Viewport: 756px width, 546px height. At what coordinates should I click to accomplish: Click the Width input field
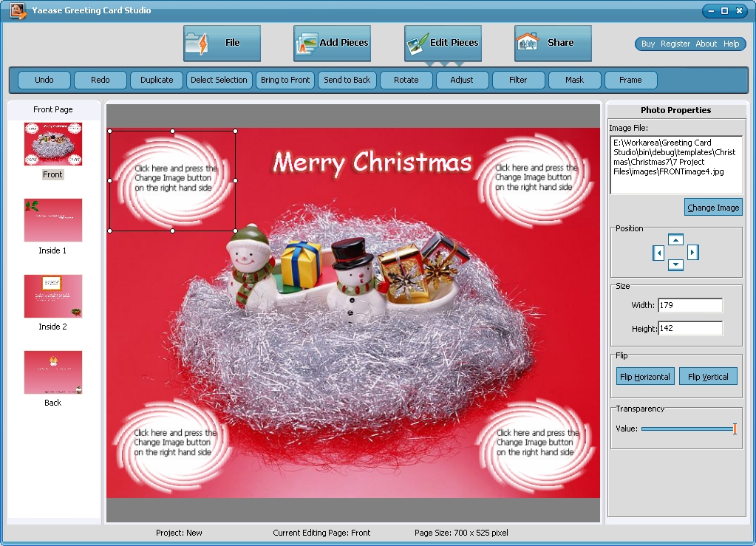coord(690,305)
